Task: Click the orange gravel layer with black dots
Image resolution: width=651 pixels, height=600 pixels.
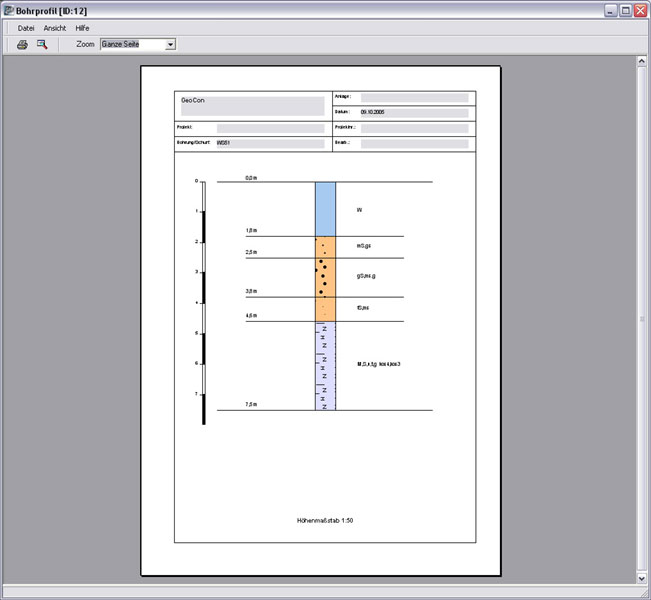Action: click(325, 277)
